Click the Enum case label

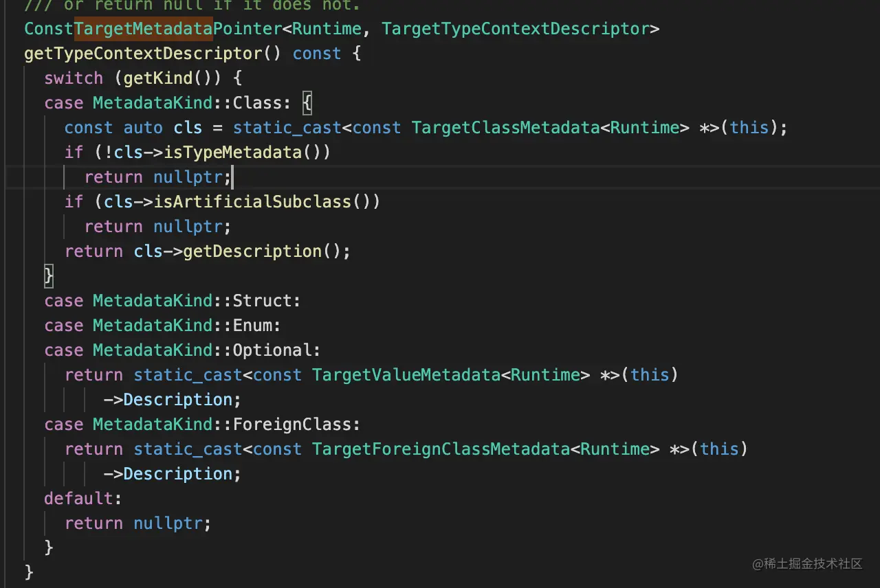(163, 326)
